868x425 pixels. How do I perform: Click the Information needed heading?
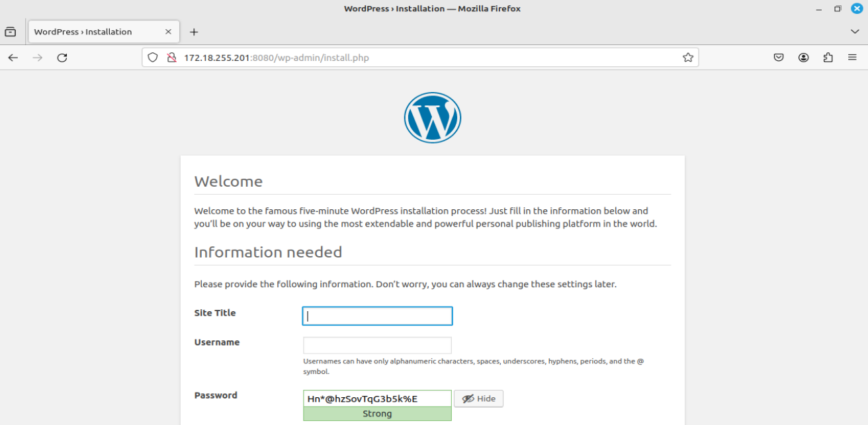[x=268, y=252]
